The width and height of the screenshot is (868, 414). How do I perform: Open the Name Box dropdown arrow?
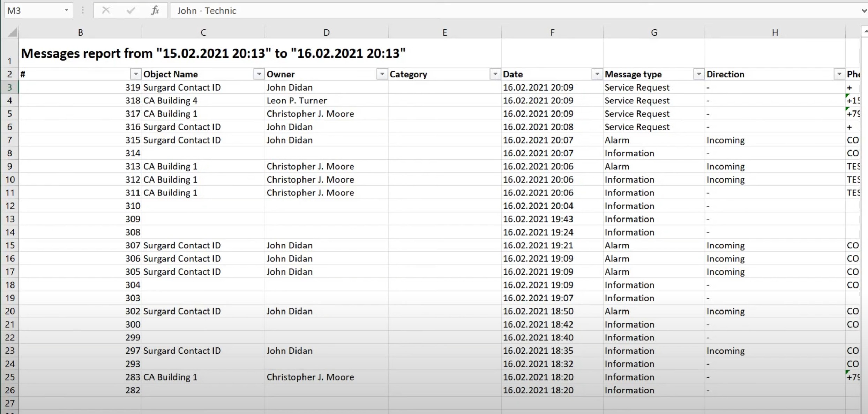(x=66, y=10)
